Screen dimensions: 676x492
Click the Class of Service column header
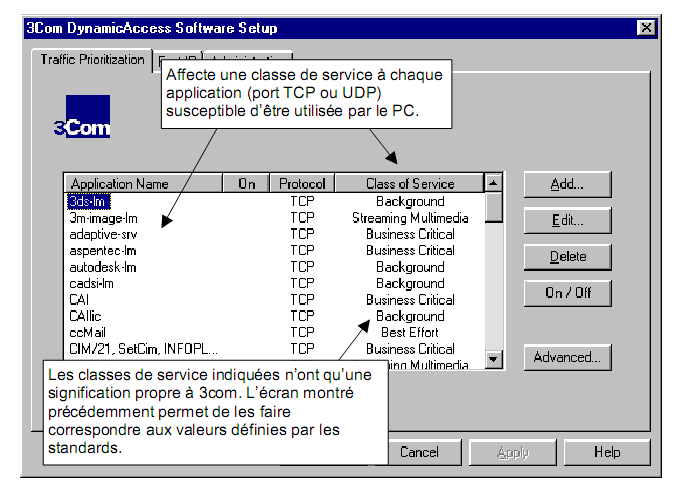(x=410, y=183)
